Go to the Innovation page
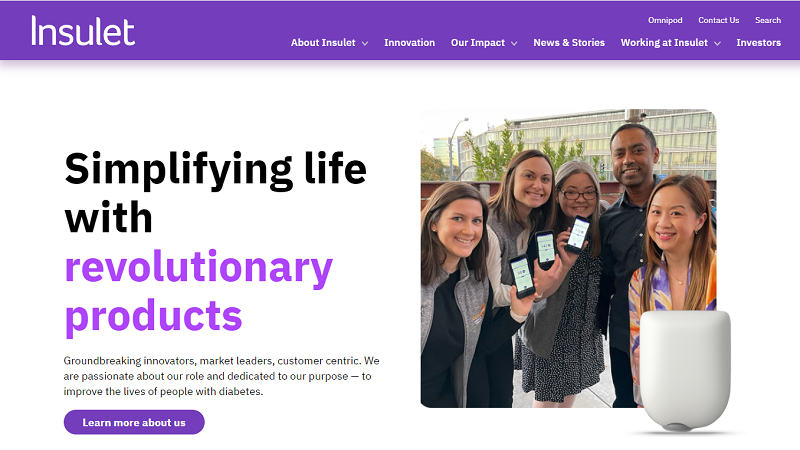The width and height of the screenshot is (800, 450). 409,43
